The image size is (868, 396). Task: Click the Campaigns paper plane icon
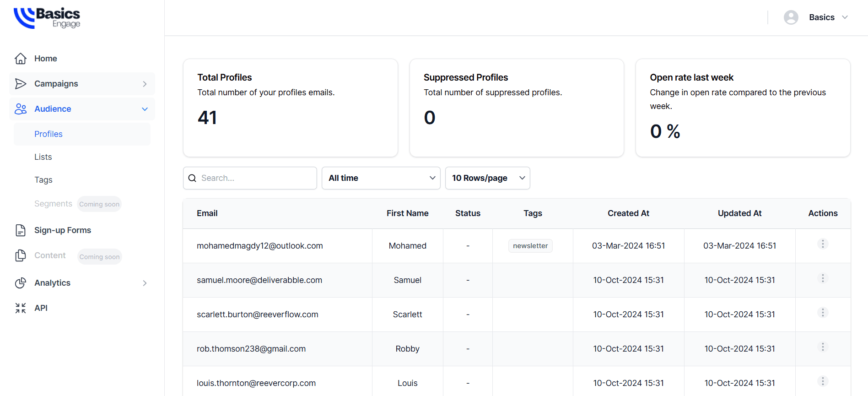pos(21,84)
